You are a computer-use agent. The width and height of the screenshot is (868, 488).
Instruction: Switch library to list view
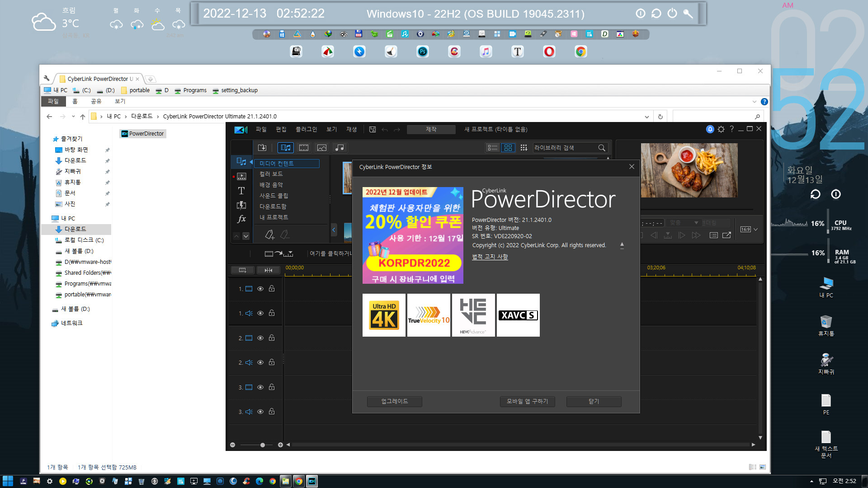[493, 148]
